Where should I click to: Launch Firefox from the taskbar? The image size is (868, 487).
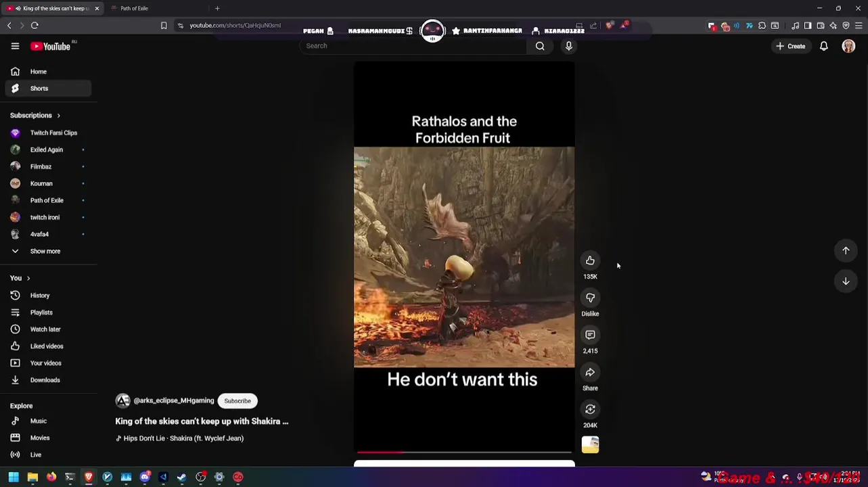tap(51, 478)
